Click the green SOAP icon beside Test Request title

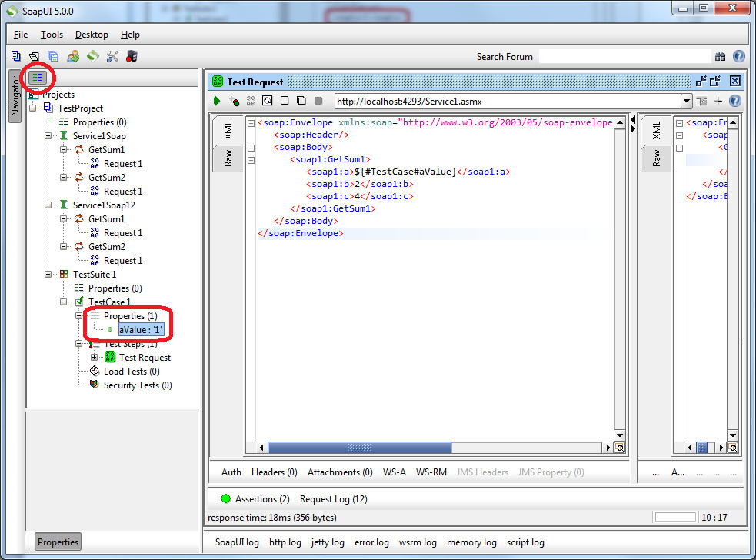[x=218, y=82]
